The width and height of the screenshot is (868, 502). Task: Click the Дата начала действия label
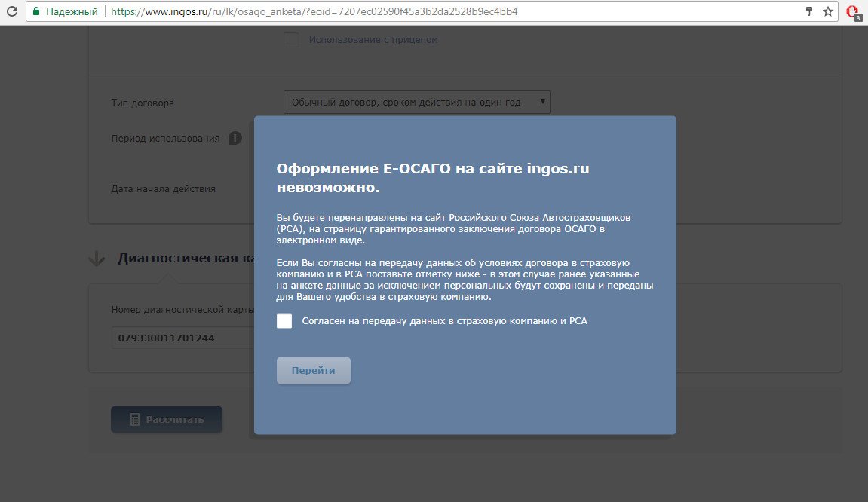point(164,188)
